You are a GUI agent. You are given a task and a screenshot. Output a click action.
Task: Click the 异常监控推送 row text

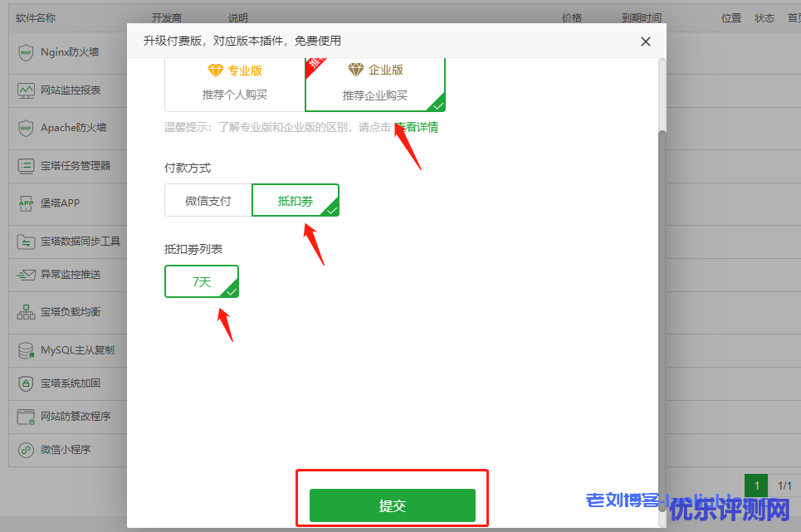[x=71, y=275]
